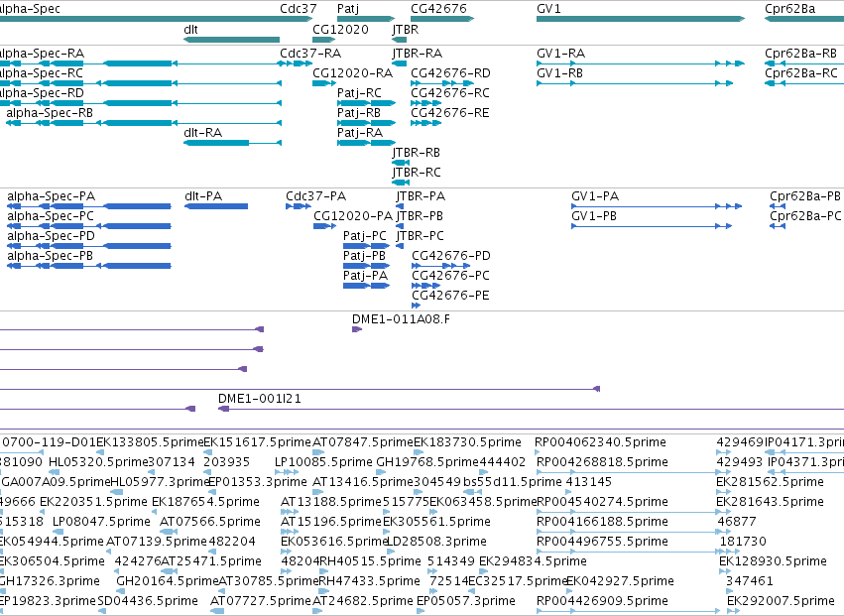844x616 pixels.
Task: Select protein Cpr62Ba-PC label
Action: point(805,216)
